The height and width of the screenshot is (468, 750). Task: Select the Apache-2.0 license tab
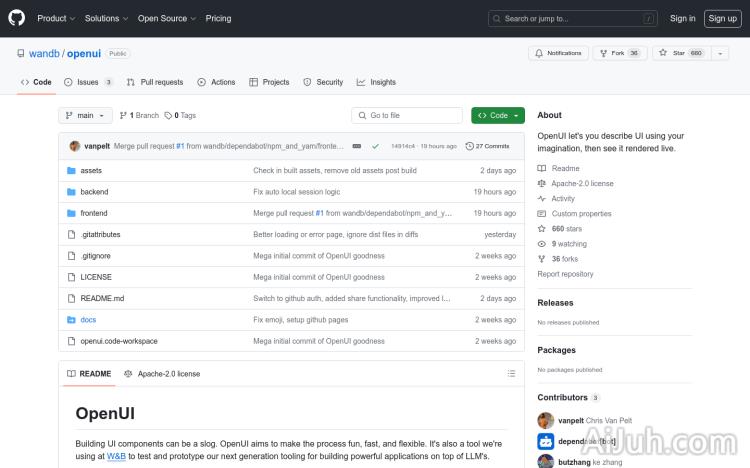pos(162,374)
